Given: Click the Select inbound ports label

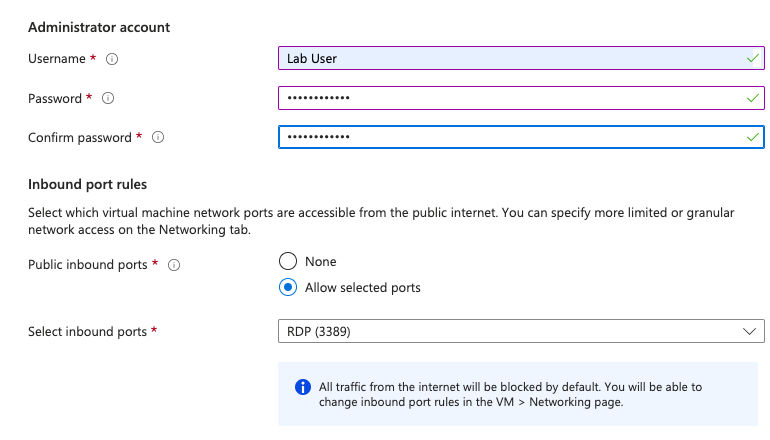Looking at the screenshot, I should pos(87,331).
